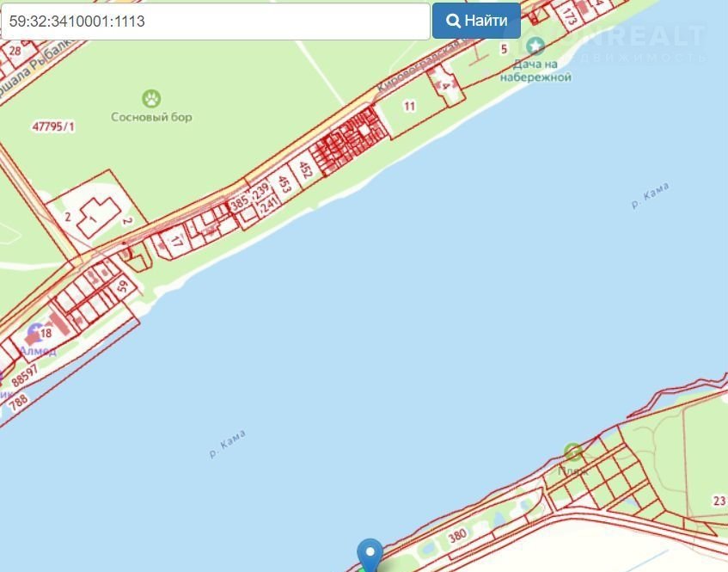Select land parcel labeled 11

409,107
